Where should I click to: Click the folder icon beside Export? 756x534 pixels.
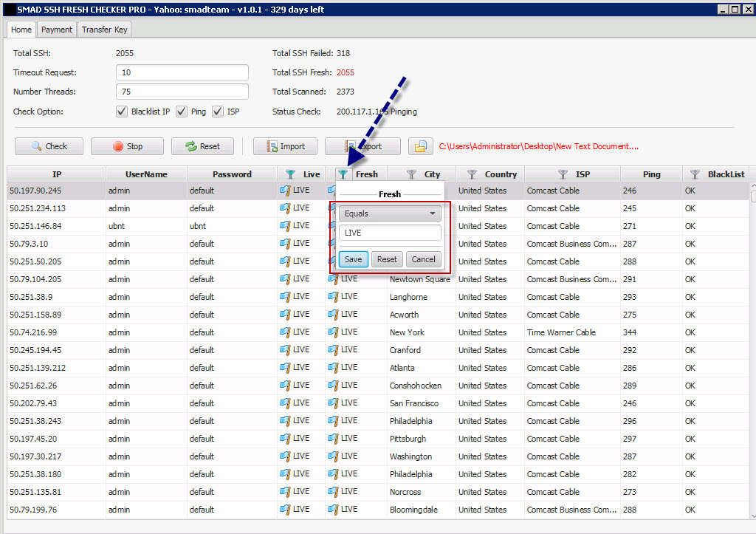[420, 146]
